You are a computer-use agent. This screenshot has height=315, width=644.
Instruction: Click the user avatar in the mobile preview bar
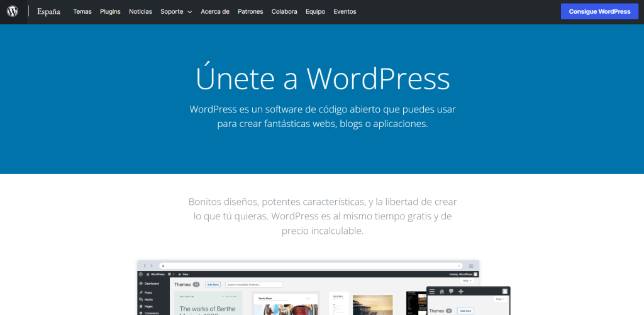[x=505, y=291]
